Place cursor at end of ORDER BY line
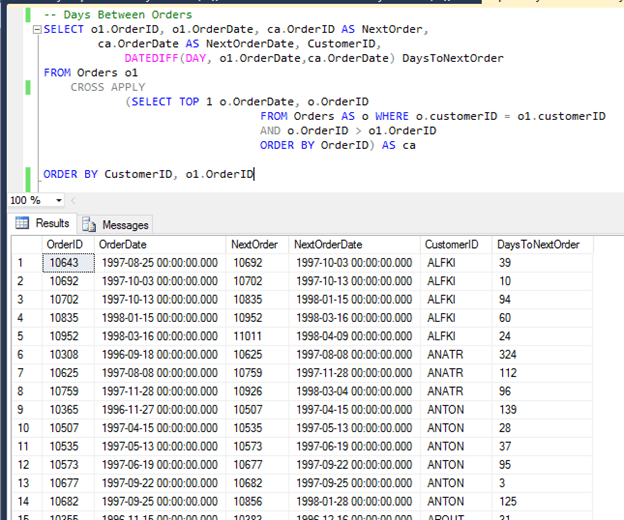The height and width of the screenshot is (520, 624). click(x=255, y=174)
